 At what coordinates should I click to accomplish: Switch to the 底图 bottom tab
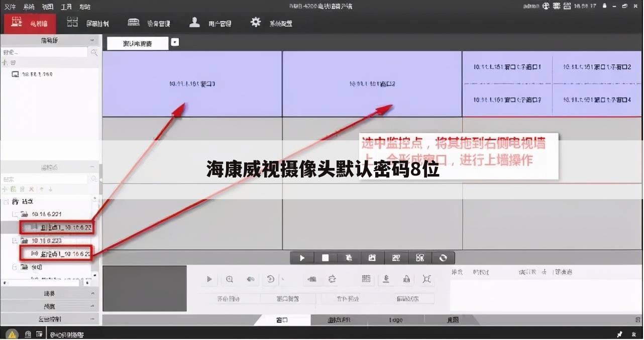click(x=453, y=320)
